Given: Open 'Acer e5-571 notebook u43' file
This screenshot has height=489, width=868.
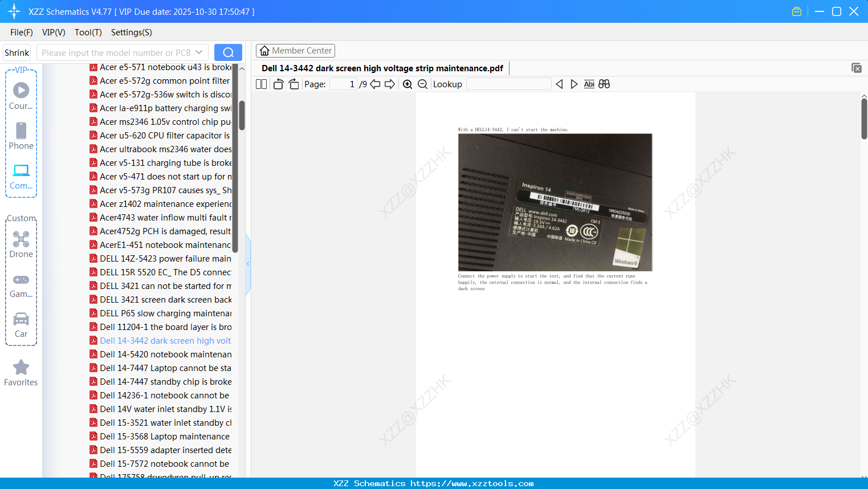Looking at the screenshot, I should 161,67.
